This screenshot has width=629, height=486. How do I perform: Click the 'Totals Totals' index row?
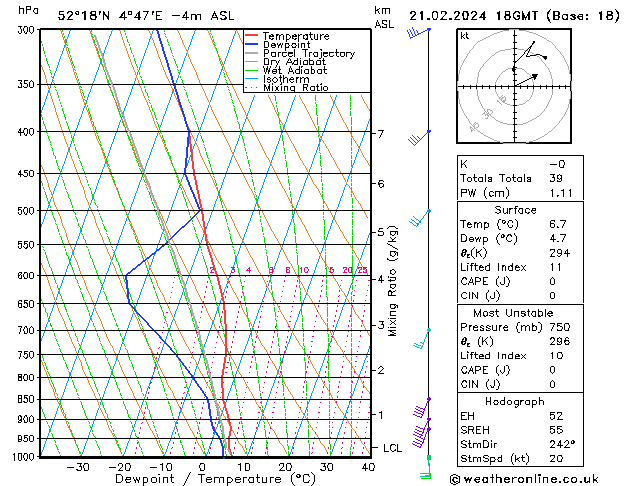(520, 178)
